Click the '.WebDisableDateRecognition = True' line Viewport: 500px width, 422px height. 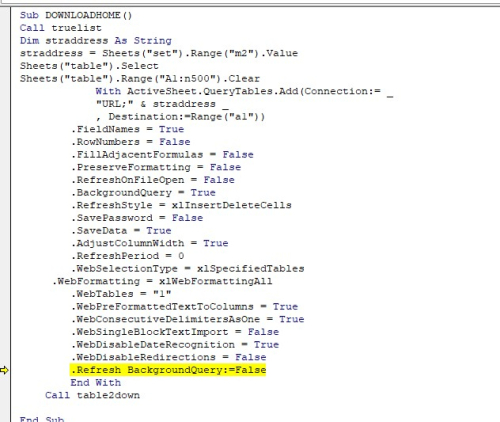175,345
